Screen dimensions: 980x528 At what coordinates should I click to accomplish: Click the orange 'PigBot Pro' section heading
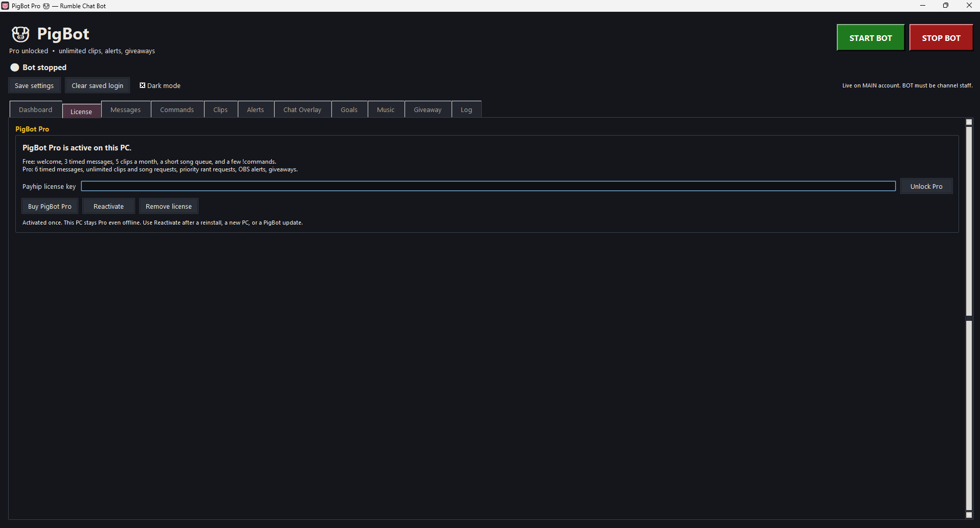[x=32, y=129]
